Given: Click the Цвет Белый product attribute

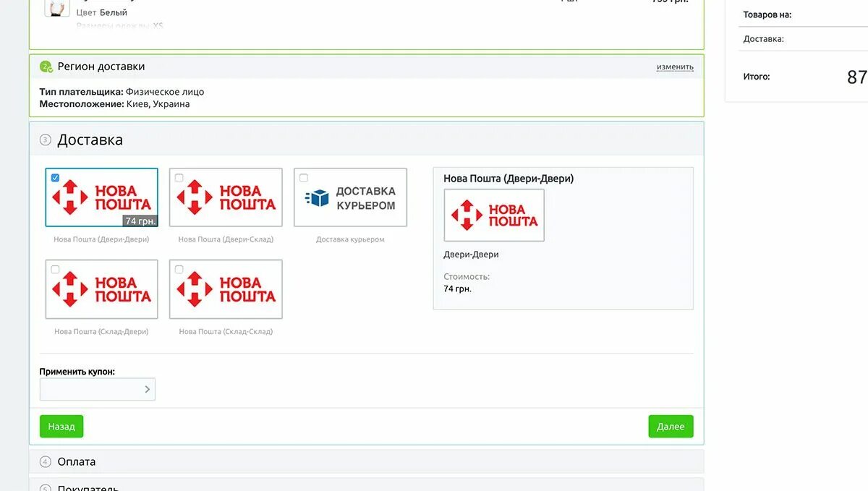Looking at the screenshot, I should [102, 12].
